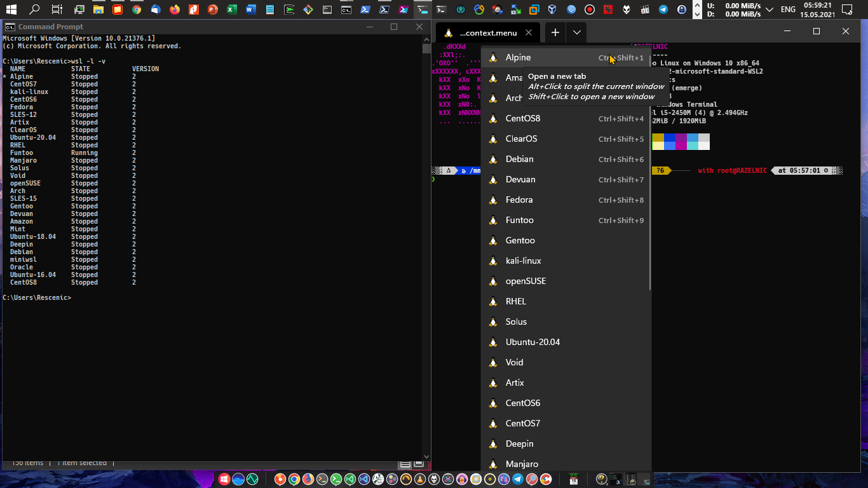Open the notification center icon
Image resolution: width=868 pixels, height=488 pixels.
click(x=846, y=10)
